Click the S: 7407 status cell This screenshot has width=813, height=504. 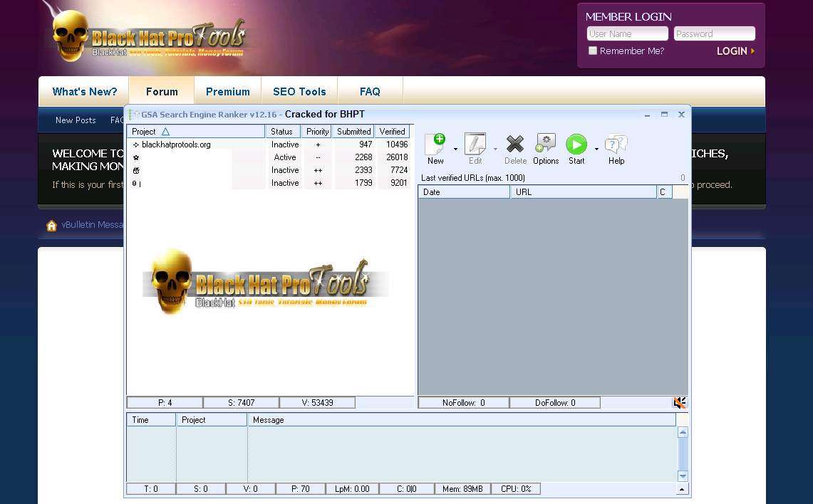[x=241, y=402]
